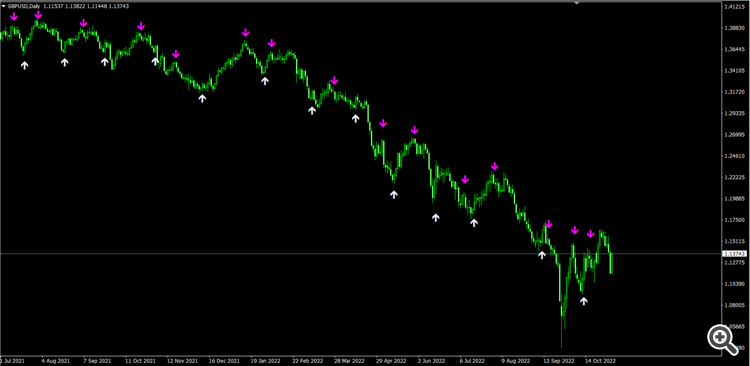The image size is (750, 366).
Task: Click the 1.29335 price scale label
Action: [734, 113]
